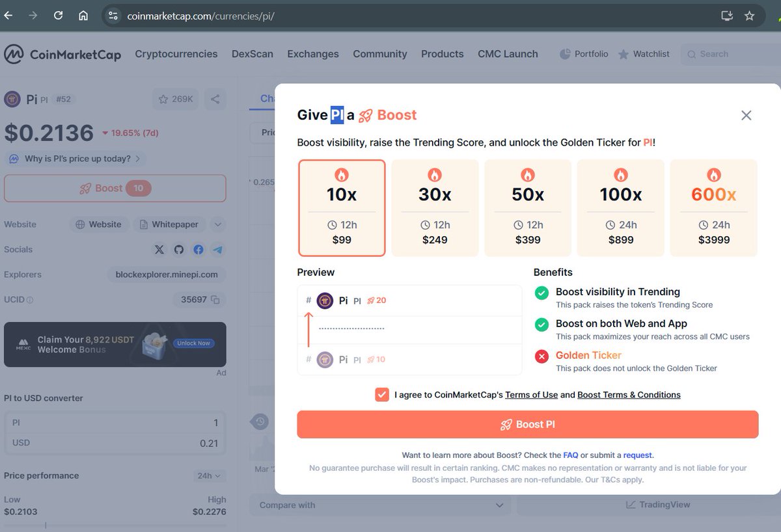Click the Pi coin logo beside the name
Image resolution: width=781 pixels, height=532 pixels.
coord(12,100)
